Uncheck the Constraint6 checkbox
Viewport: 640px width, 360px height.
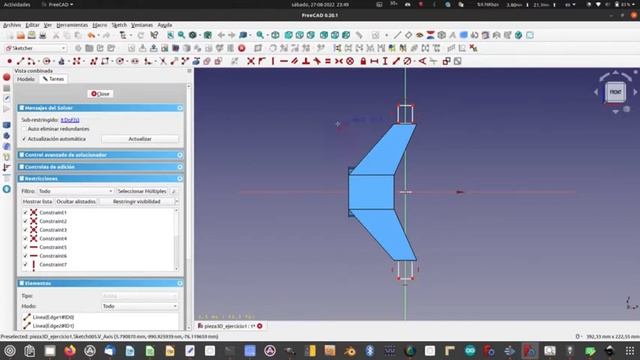tap(25, 256)
